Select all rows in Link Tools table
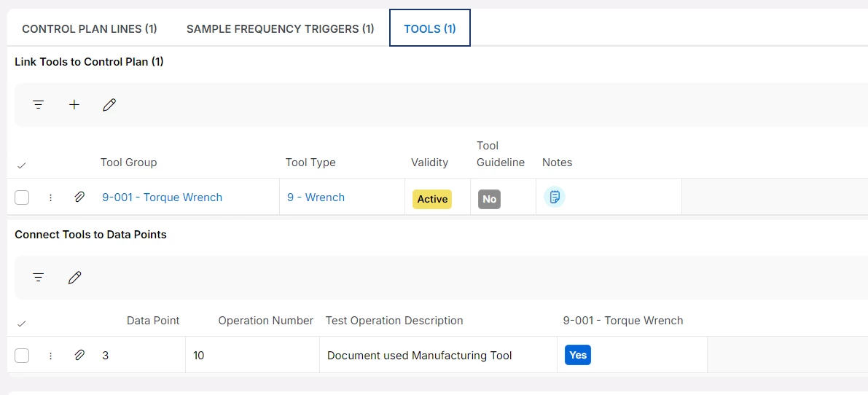Image resolution: width=868 pixels, height=395 pixels. [21, 165]
